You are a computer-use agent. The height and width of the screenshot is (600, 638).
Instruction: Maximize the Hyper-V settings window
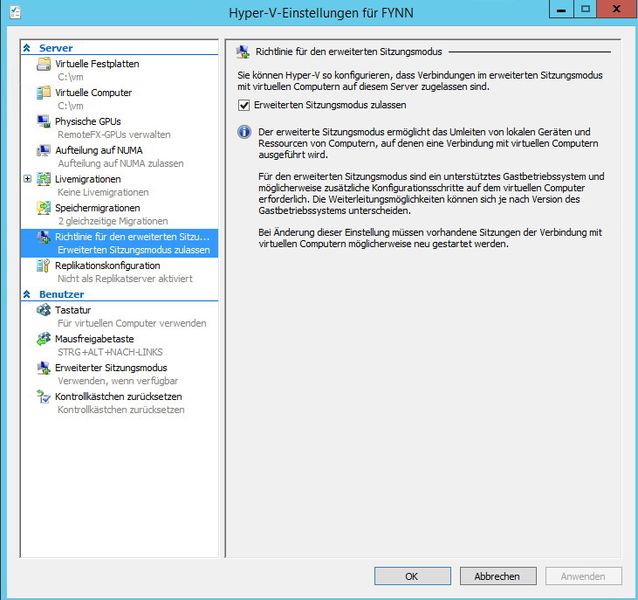[x=585, y=9]
